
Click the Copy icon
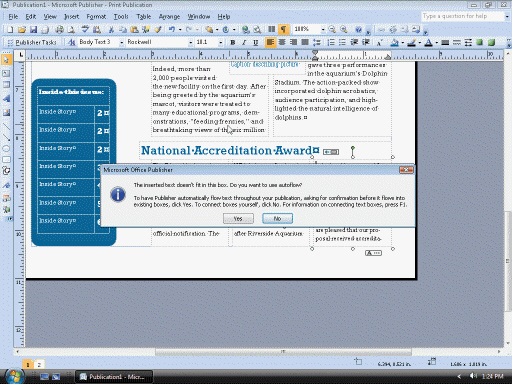coord(123,30)
